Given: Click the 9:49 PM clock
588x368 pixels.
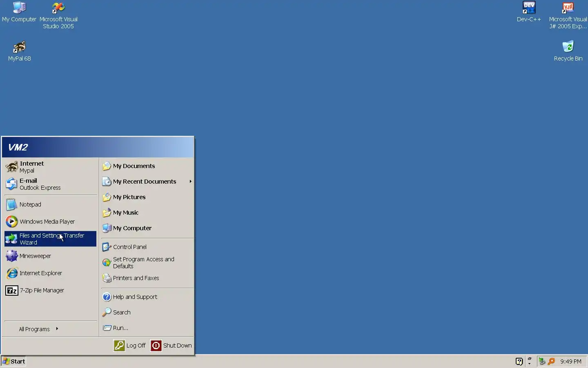Looking at the screenshot, I should click(x=570, y=361).
